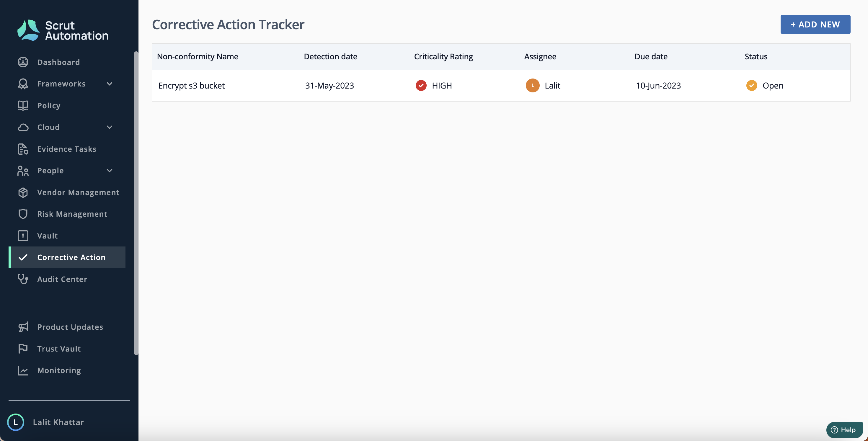
Task: Expand the Frameworks submenu chevron
Action: point(110,84)
